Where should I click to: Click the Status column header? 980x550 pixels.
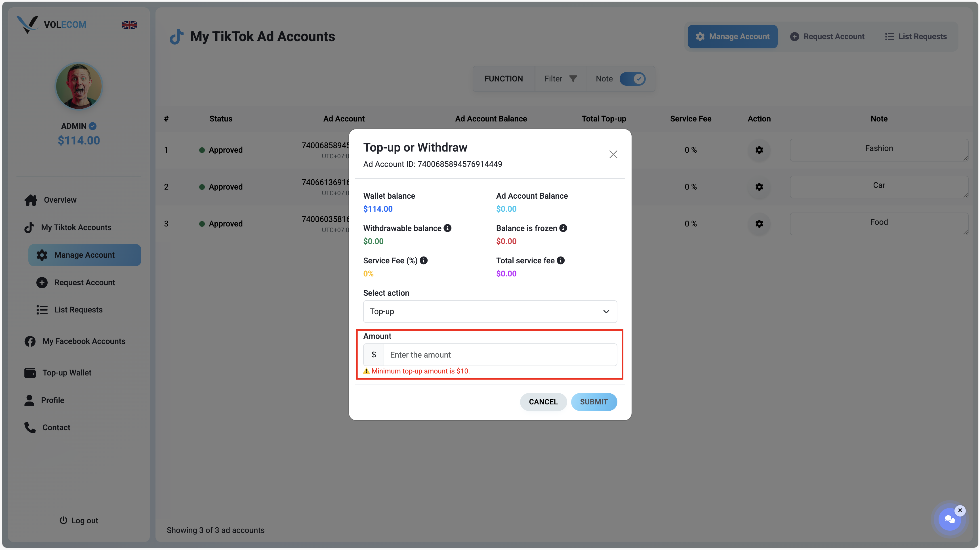point(221,119)
